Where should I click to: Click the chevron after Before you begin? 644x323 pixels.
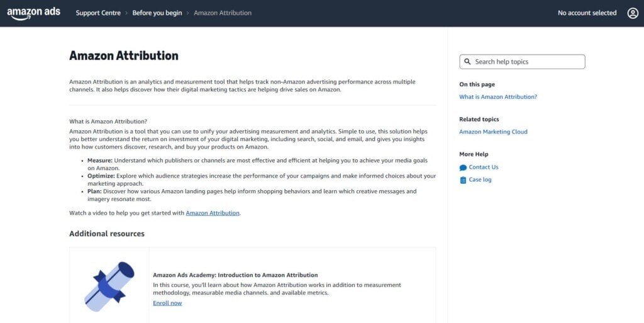[188, 13]
